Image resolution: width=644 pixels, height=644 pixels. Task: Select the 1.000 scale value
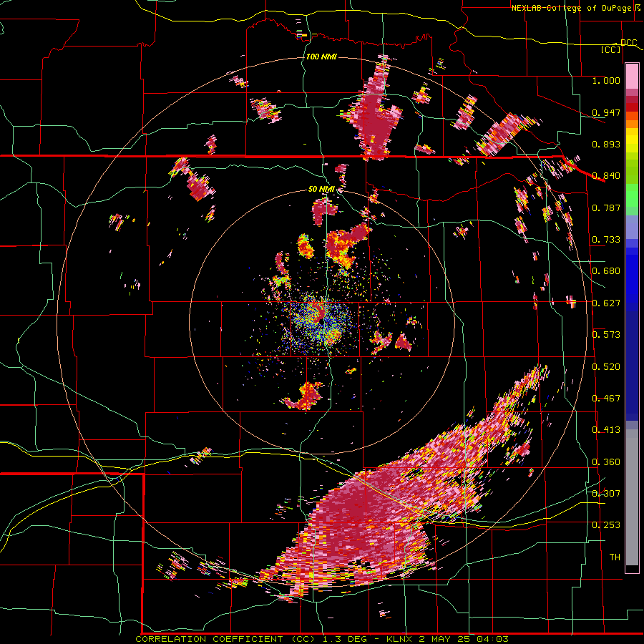[606, 80]
